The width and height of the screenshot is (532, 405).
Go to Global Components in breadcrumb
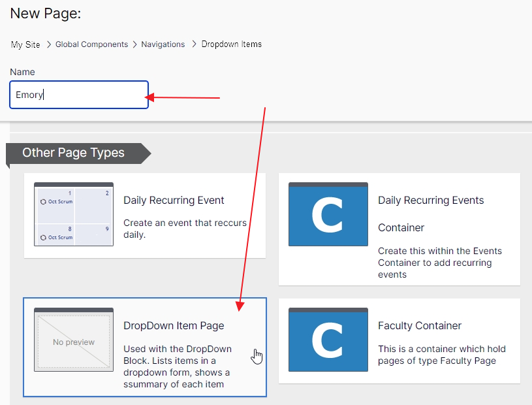click(91, 44)
